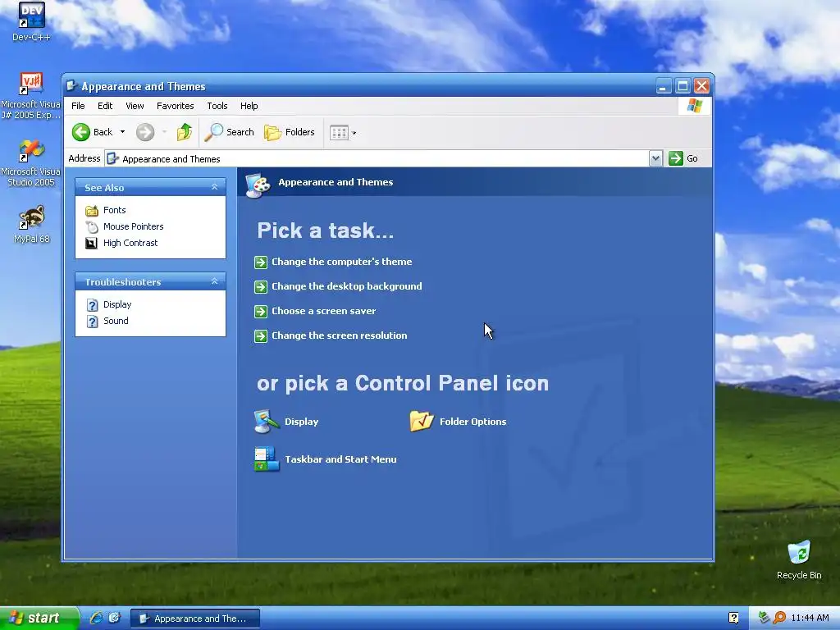Select the Recycle Bin desktop icon

click(799, 560)
